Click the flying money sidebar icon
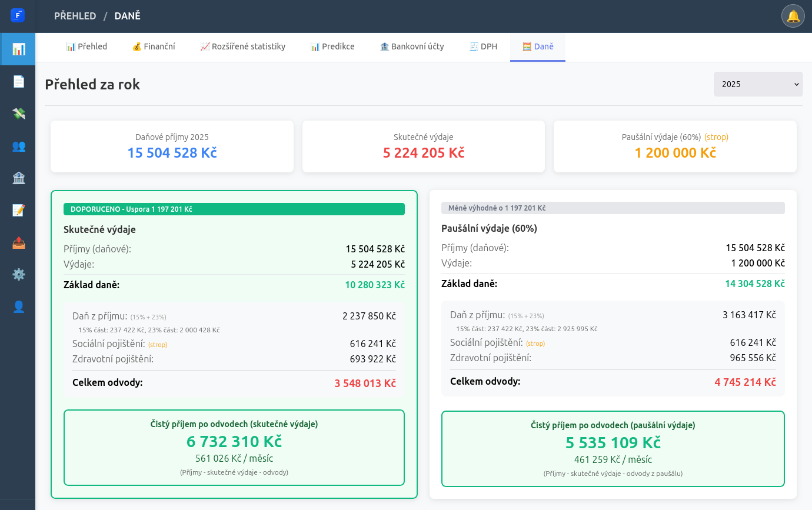Image resolution: width=812 pixels, height=510 pixels. [18, 114]
